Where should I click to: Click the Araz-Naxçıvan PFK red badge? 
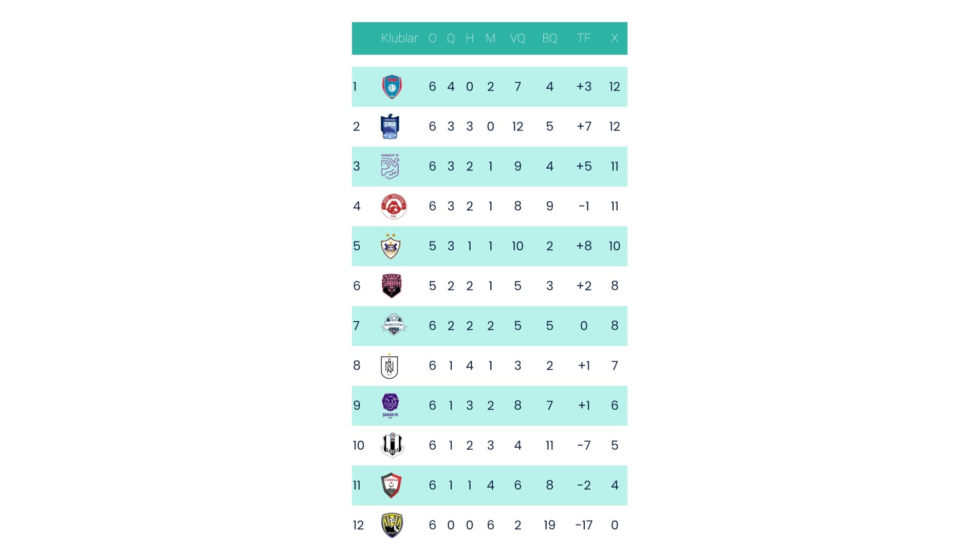pos(394,207)
